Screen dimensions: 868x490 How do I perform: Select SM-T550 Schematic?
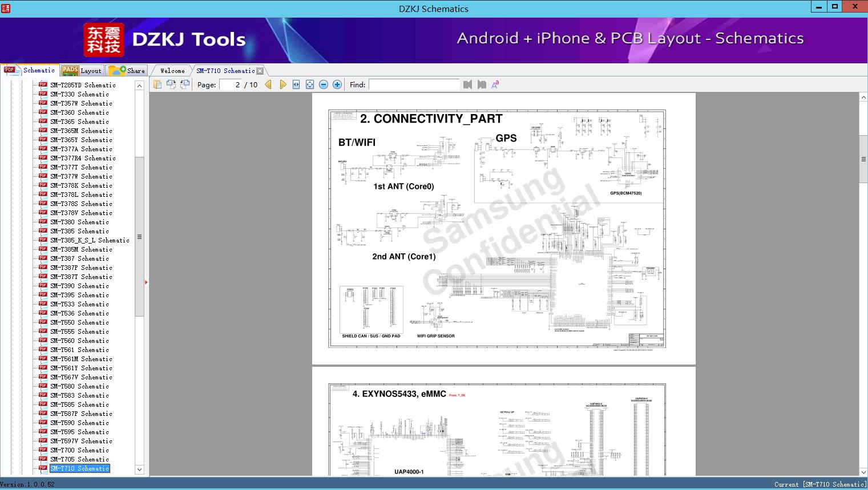click(79, 322)
